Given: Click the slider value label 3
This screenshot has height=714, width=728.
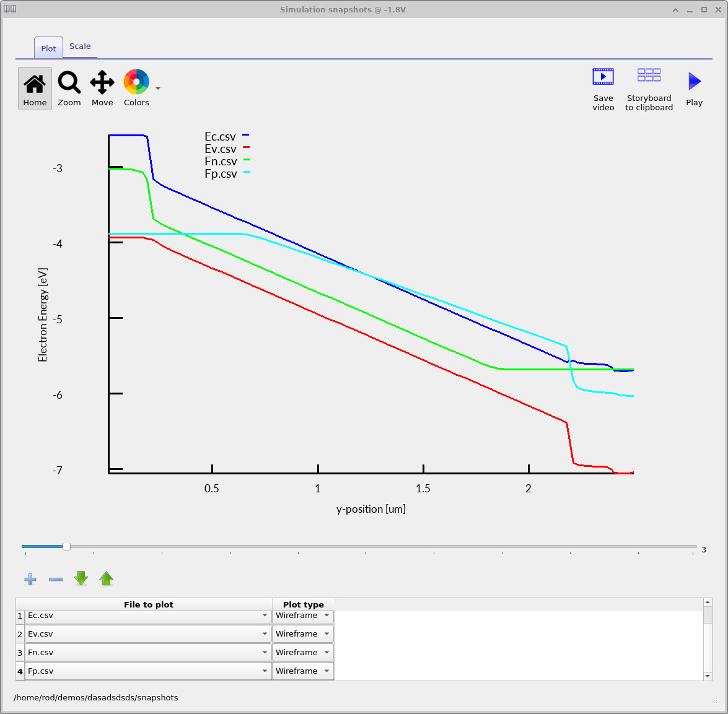Looking at the screenshot, I should click(x=704, y=550).
